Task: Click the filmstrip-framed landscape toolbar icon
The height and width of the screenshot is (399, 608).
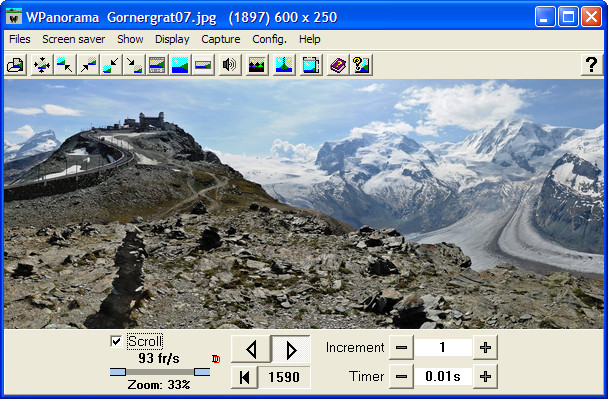Action: click(157, 65)
